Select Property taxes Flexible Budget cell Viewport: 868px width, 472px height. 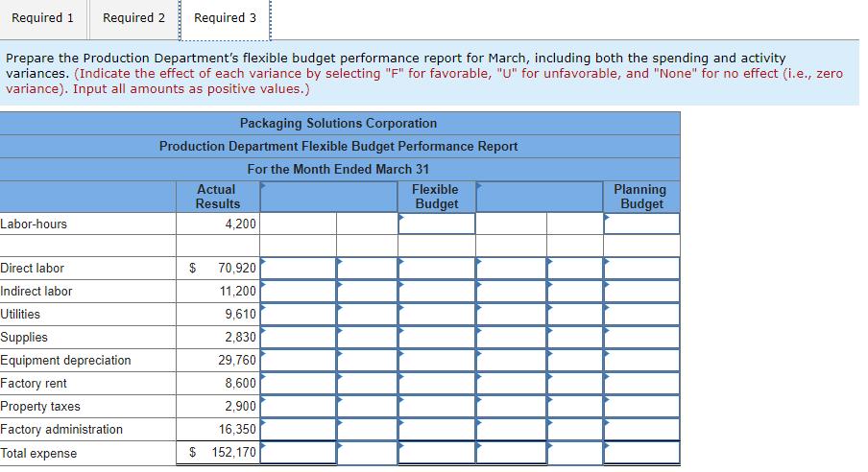(437, 407)
